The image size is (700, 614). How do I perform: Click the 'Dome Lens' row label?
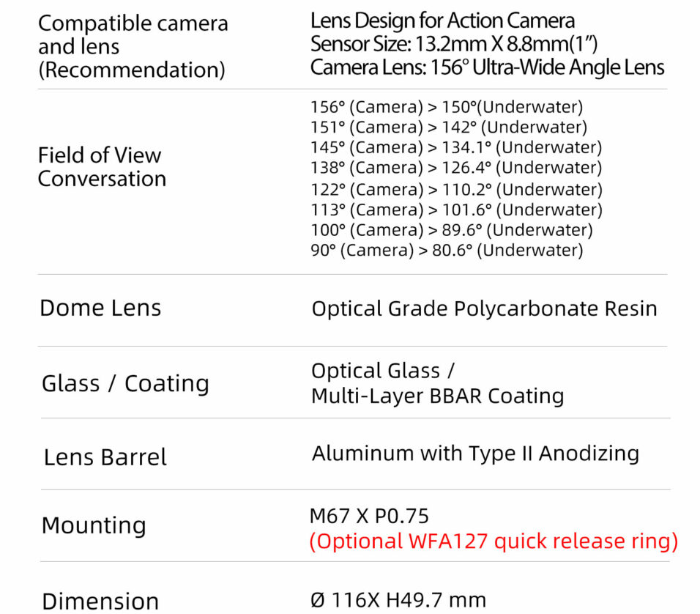click(100, 308)
